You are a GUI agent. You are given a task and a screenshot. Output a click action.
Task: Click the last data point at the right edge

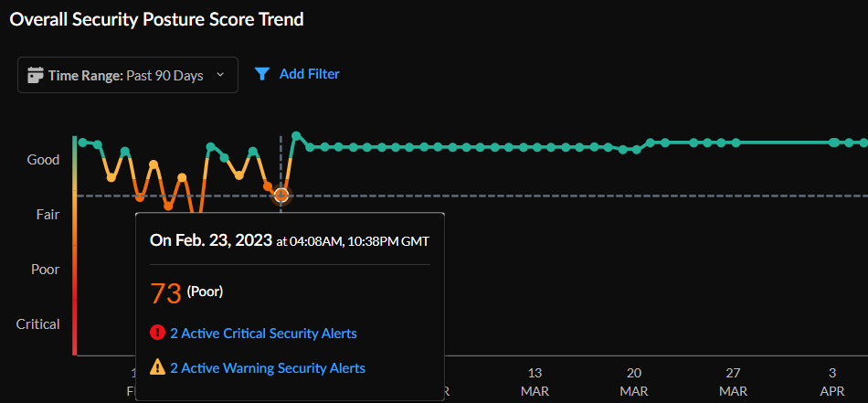pyautogui.click(x=864, y=143)
